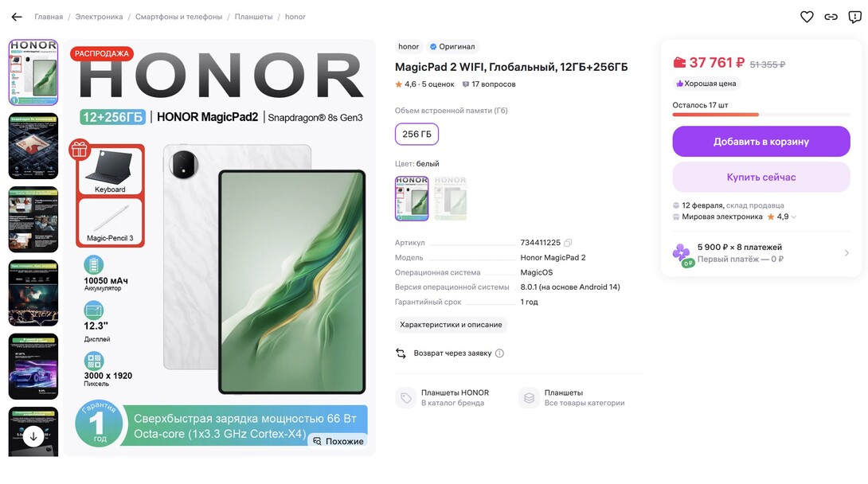The height and width of the screenshot is (484, 868).
Task: Go to Планшеты breadcrumb
Action: pyautogui.click(x=253, y=18)
